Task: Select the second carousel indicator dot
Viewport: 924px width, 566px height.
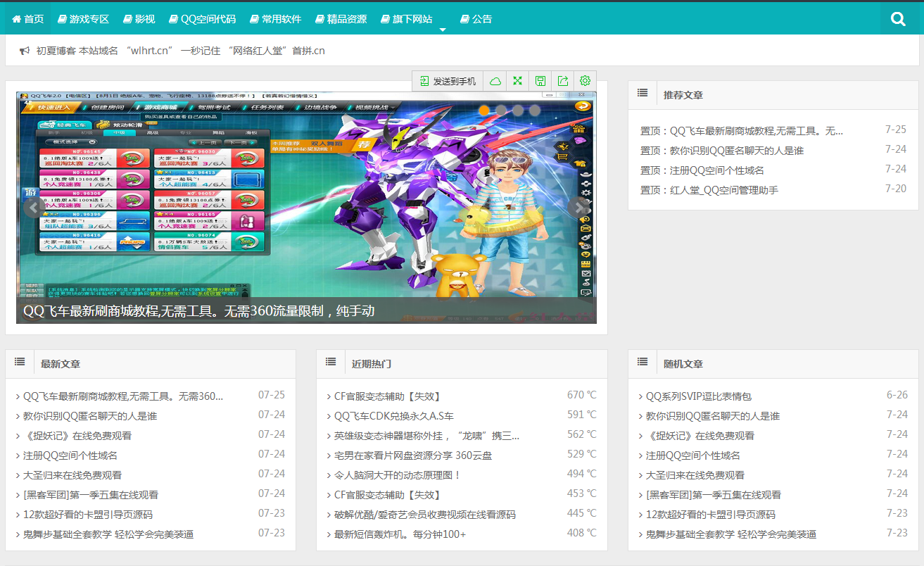Action: coord(501,110)
